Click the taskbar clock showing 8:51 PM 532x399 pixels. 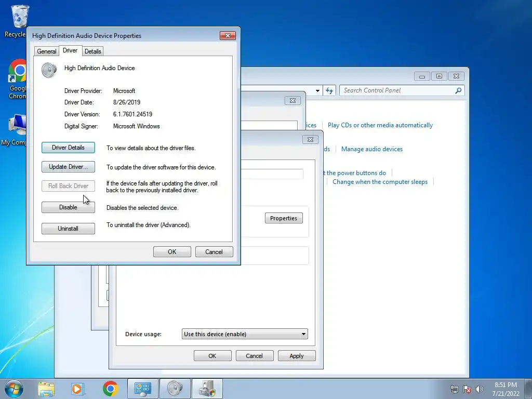pos(506,389)
